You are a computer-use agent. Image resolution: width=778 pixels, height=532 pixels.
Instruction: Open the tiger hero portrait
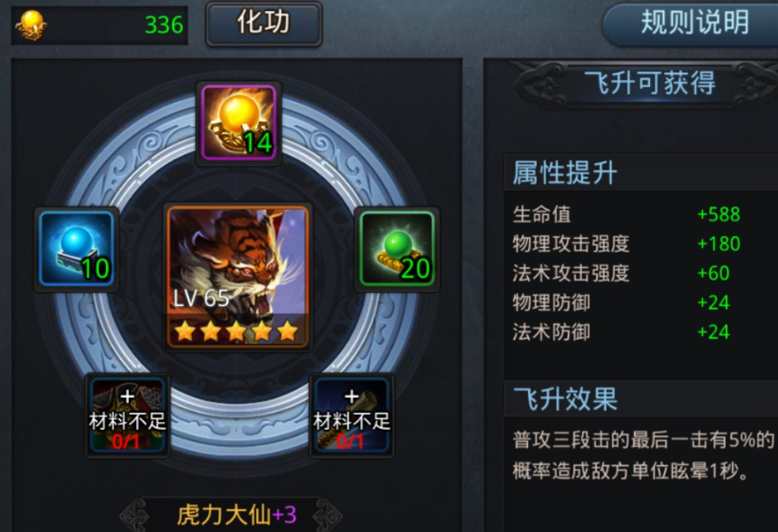(238, 277)
